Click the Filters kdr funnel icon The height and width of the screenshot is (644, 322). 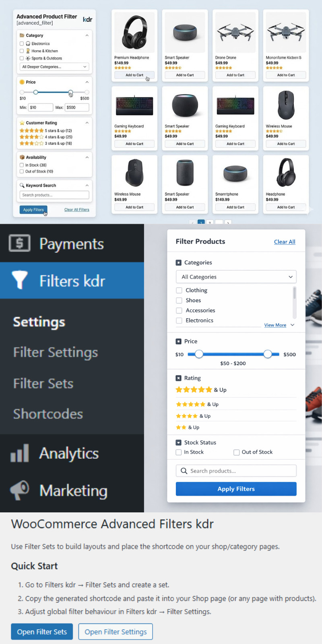coord(19,280)
